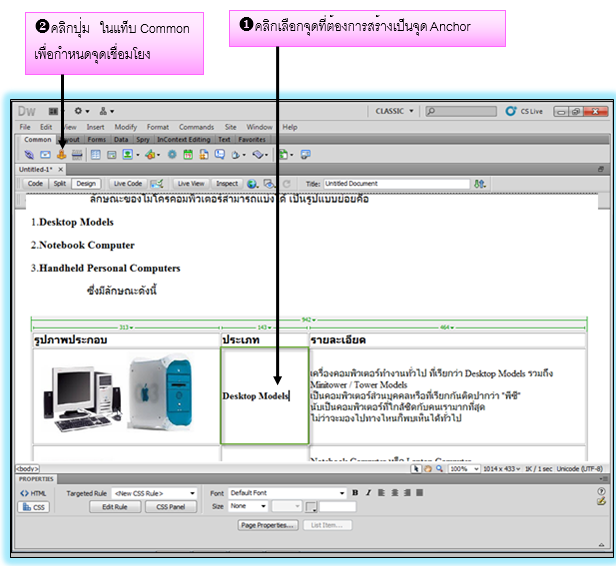
Task: Open the Insert menu
Action: point(95,127)
